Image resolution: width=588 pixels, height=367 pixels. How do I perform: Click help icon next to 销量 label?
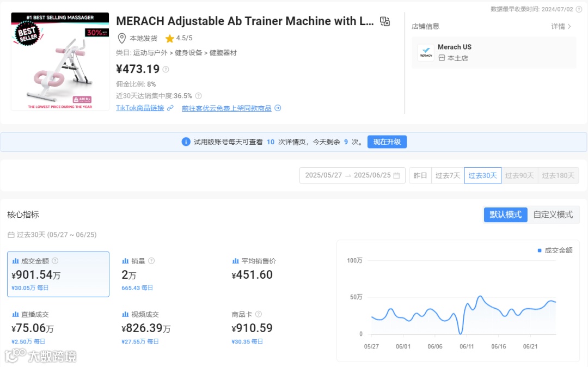pos(151,261)
